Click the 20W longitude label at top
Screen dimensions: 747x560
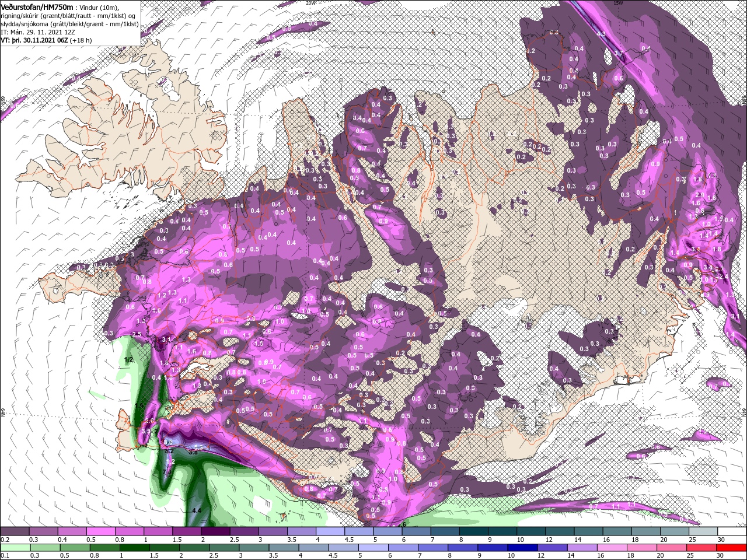tap(311, 3)
